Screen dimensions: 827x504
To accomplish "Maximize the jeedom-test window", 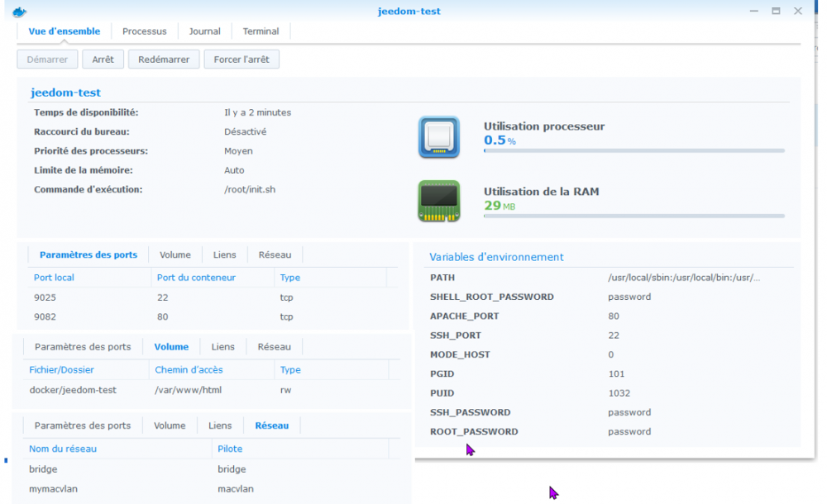I will click(x=776, y=12).
